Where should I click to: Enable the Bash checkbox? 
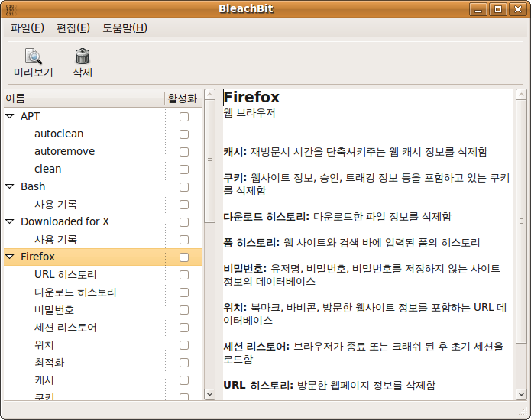(184, 187)
